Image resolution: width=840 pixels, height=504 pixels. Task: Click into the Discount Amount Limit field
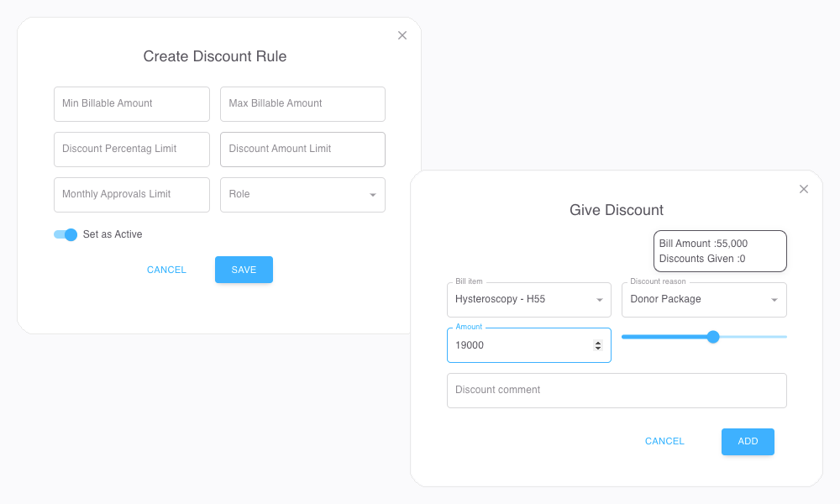pos(302,149)
